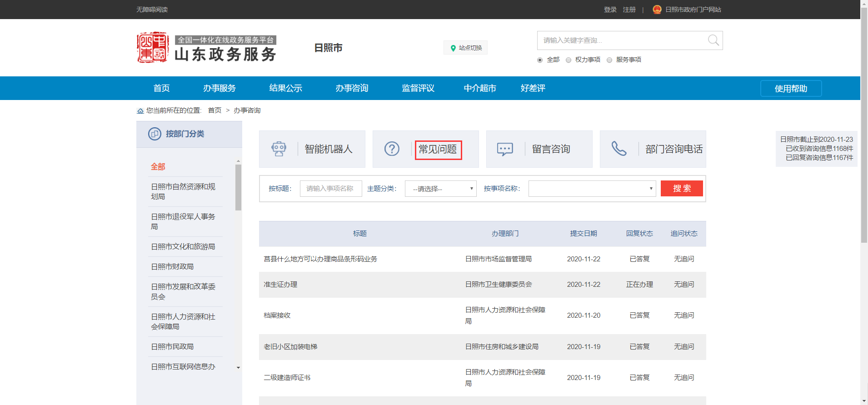Click the message bubble consultation icon
Viewport: 868px width, 405px height.
(505, 149)
